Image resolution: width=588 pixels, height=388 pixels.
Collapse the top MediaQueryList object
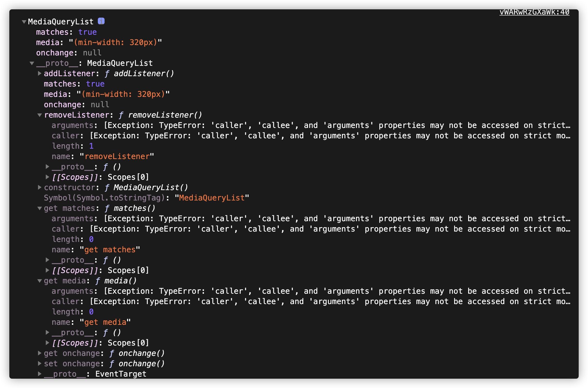(x=24, y=22)
